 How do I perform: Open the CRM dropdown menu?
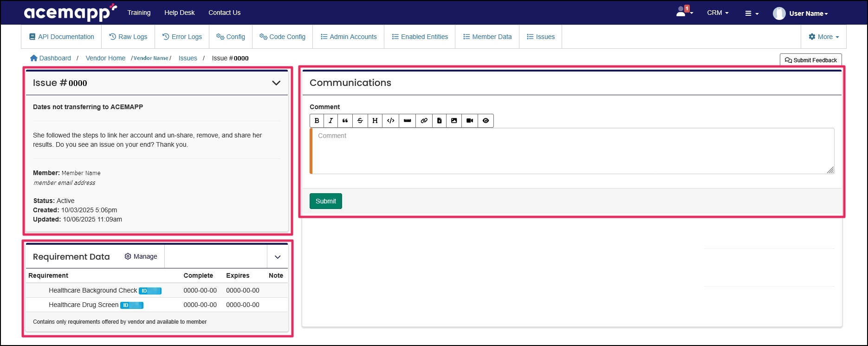tap(718, 13)
